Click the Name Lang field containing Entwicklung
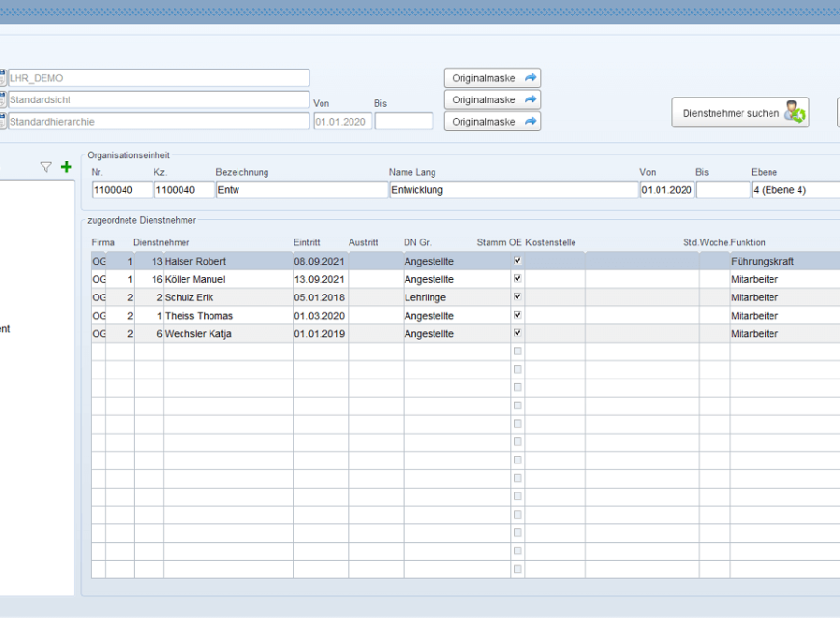The image size is (840, 618). pyautogui.click(x=512, y=190)
